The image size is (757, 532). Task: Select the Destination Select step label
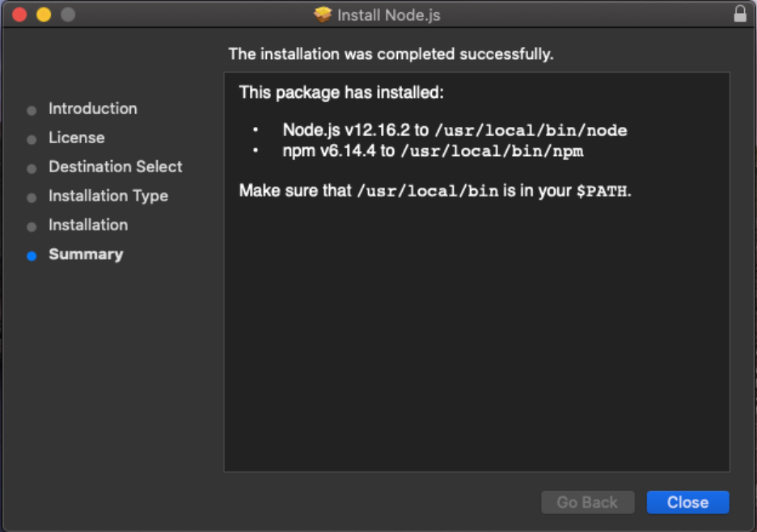pos(116,167)
